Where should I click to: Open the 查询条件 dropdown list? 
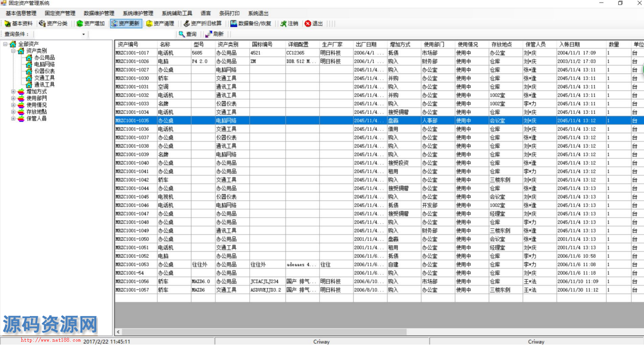coord(84,34)
